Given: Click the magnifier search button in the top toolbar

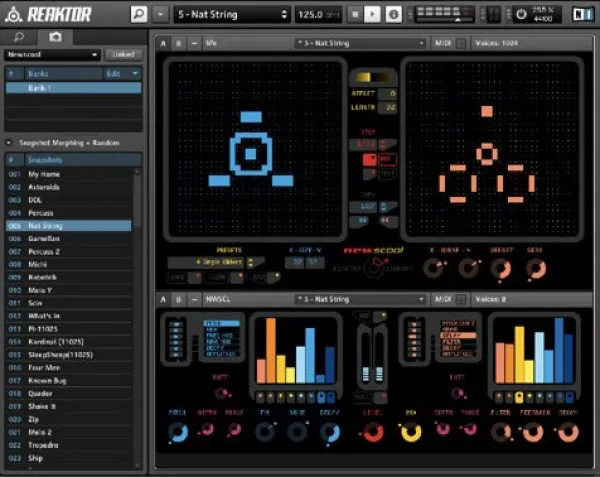Looking at the screenshot, I should tap(138, 14).
